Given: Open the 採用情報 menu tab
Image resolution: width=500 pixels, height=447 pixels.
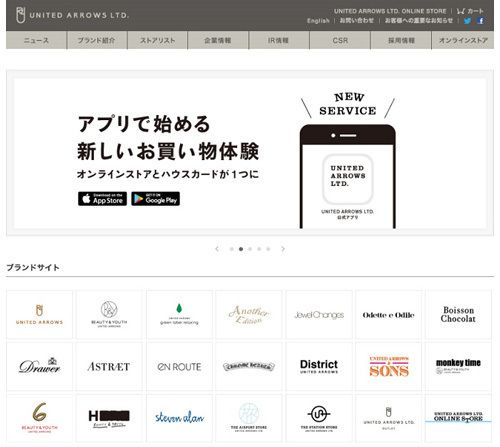Looking at the screenshot, I should [x=401, y=40].
